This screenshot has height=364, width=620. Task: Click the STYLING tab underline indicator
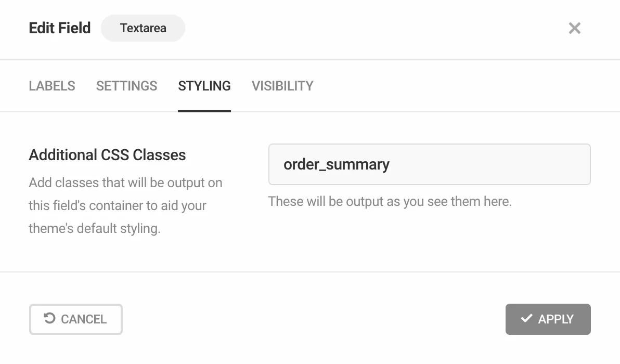coord(204,110)
